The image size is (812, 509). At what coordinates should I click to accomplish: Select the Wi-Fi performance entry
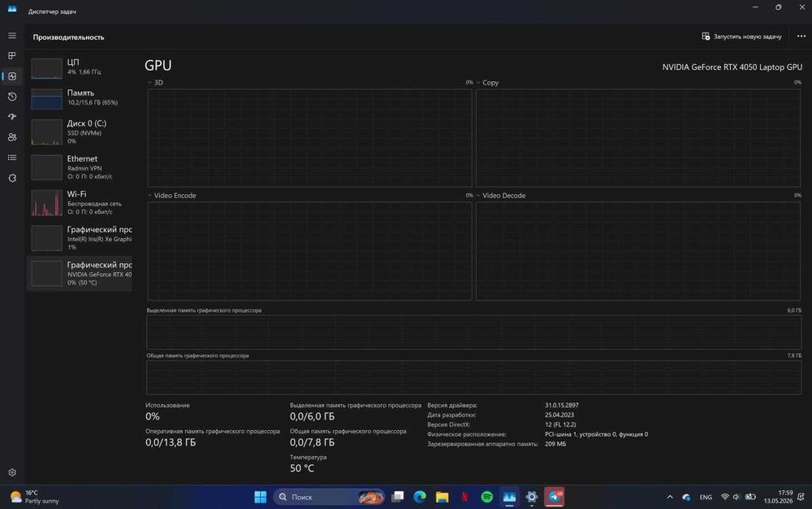tap(80, 202)
